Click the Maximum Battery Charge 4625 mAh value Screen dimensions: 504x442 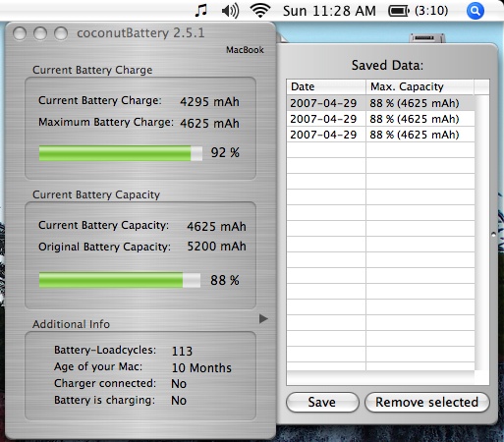click(209, 124)
